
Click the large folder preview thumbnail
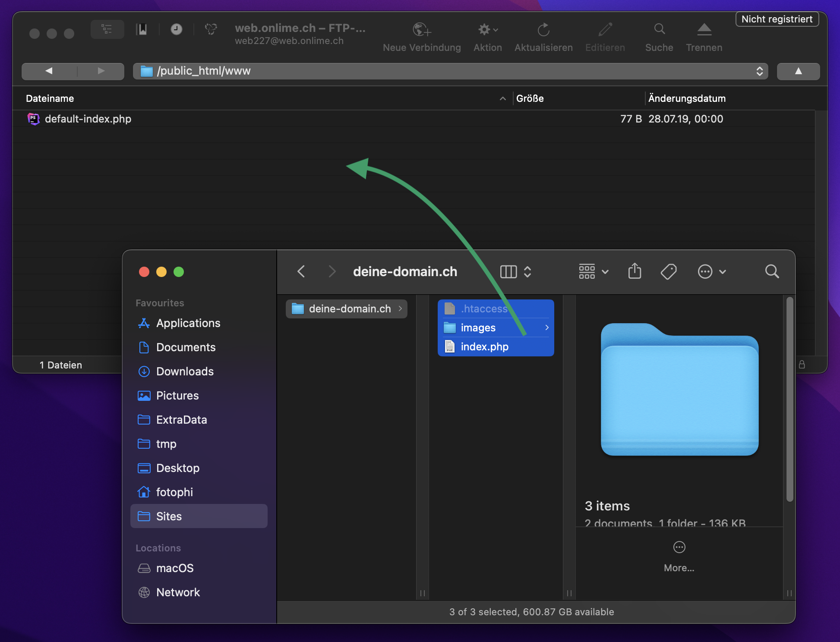point(679,389)
